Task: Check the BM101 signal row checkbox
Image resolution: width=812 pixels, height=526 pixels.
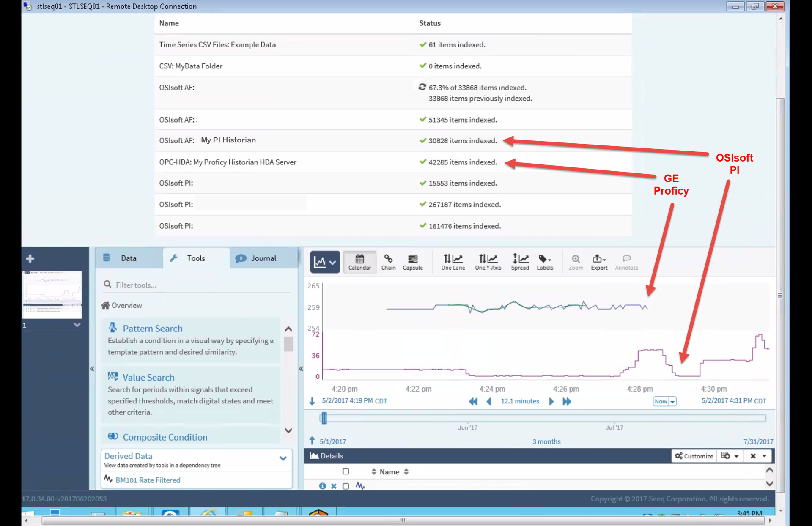Action: (x=346, y=486)
